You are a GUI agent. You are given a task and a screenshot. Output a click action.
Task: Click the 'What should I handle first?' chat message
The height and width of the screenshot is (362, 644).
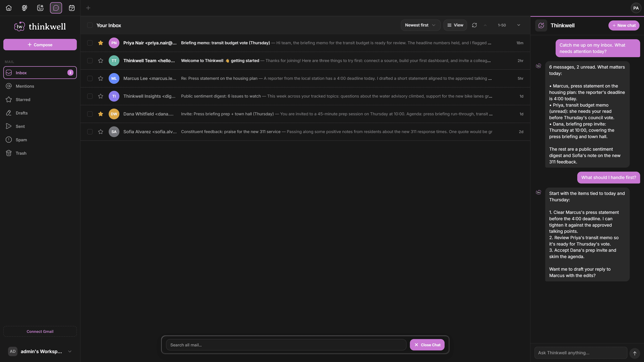608,178
